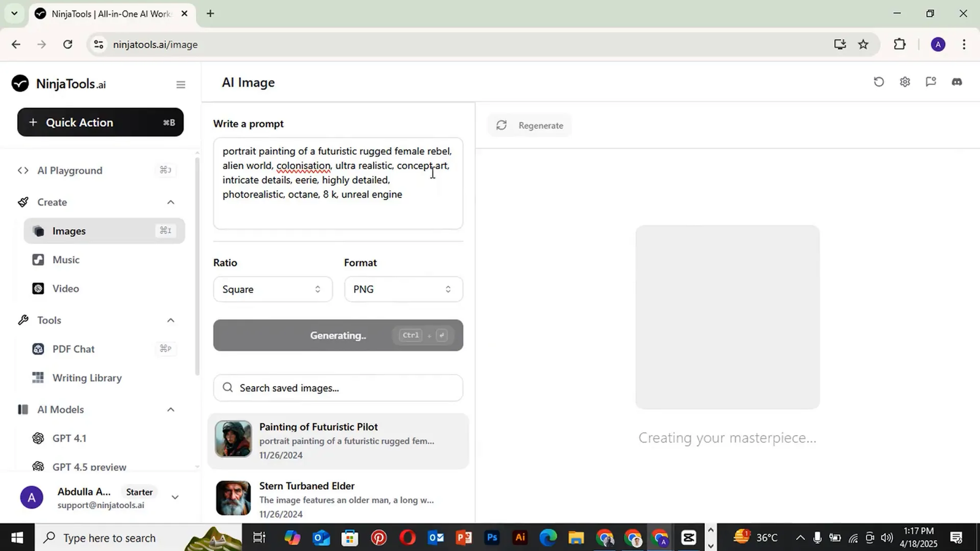Bookmark this page with the star icon
980x551 pixels.
(864, 44)
